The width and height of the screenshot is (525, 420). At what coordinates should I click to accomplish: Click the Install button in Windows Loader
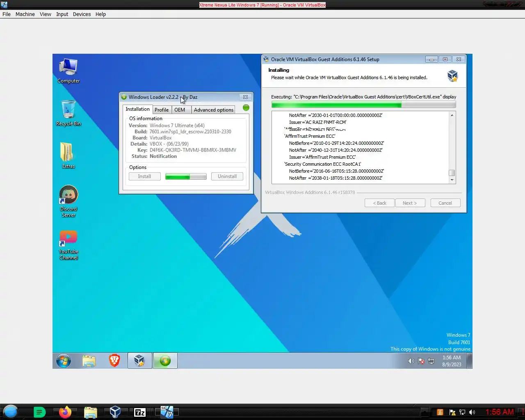144,176
